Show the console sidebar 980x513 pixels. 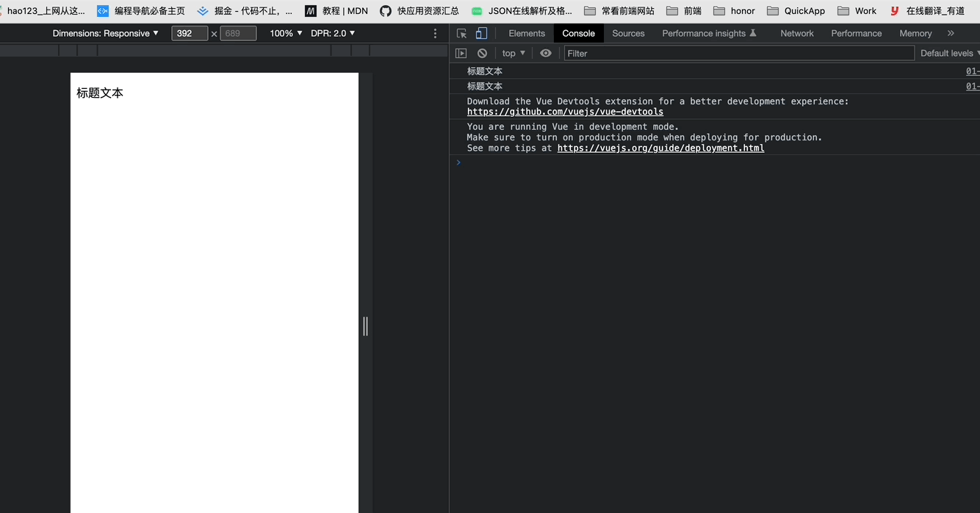[x=461, y=53]
